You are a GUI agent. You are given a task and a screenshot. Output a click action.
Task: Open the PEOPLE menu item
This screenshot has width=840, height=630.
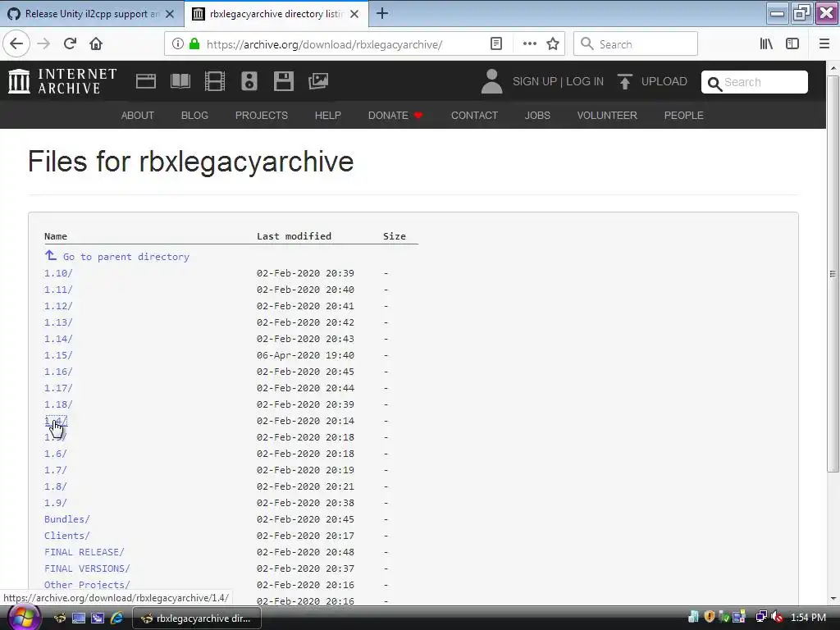[683, 115]
